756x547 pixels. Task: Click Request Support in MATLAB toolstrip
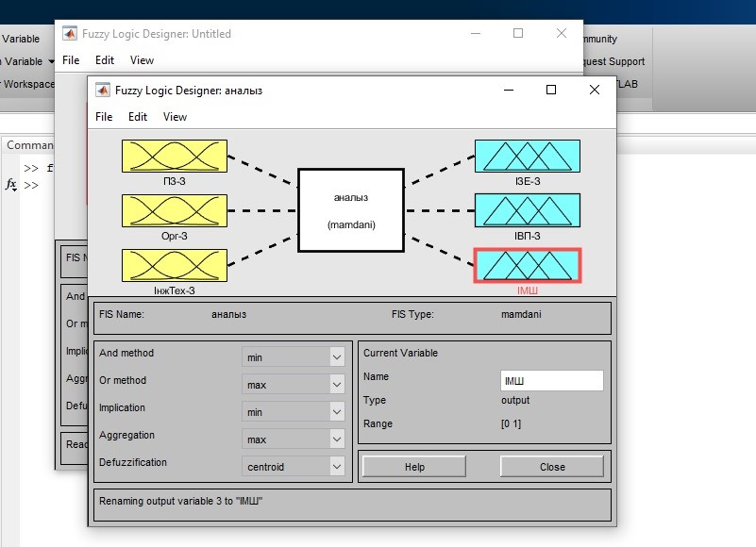613,61
